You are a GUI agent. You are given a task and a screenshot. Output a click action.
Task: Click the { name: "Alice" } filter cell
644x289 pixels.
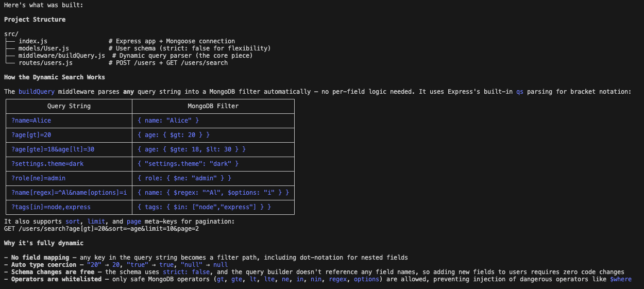point(168,121)
